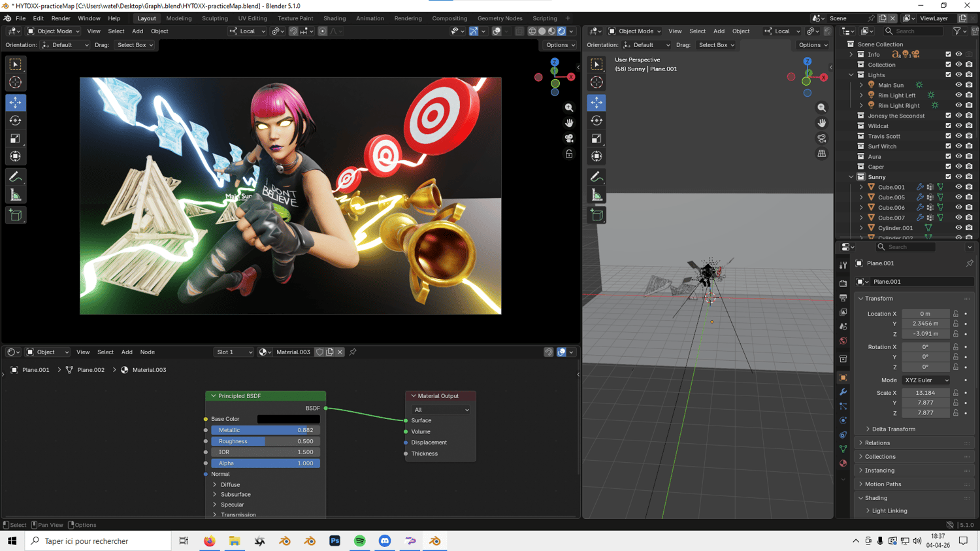Select the Add Cube tool in left viewport

[x=16, y=215]
